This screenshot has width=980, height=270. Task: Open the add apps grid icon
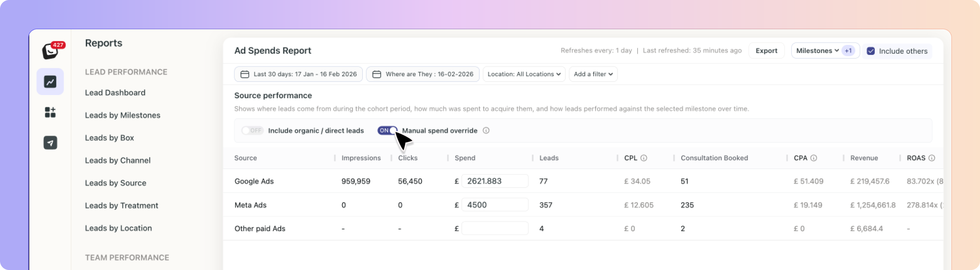click(50, 113)
